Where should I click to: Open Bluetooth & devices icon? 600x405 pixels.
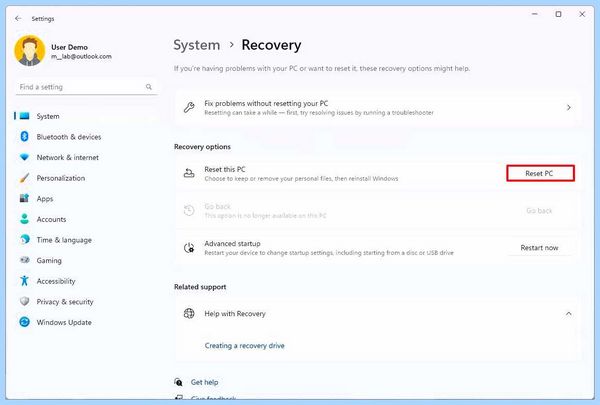(x=24, y=136)
